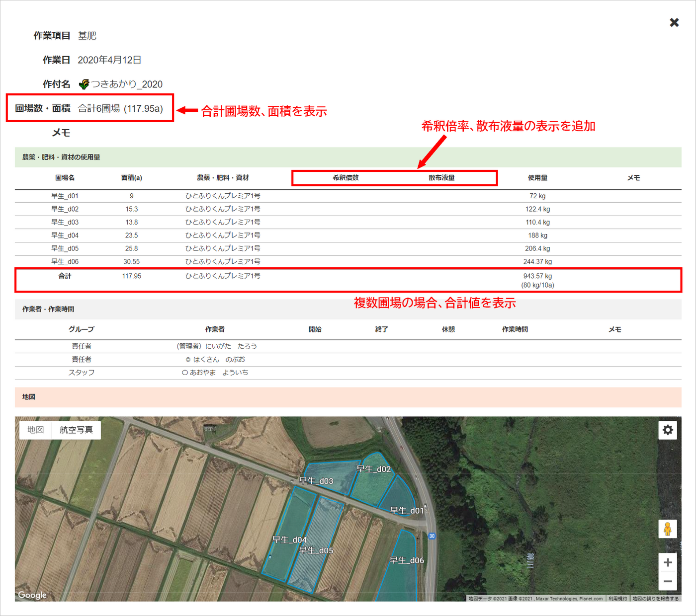Viewport: 696px width, 616px height.
Task: Click 作業者 column header
Action: coord(215,329)
